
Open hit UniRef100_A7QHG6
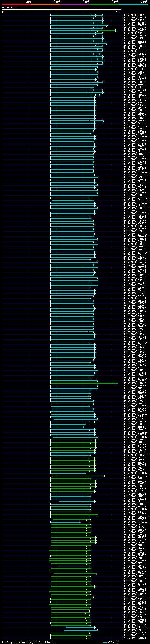click(135, 46)
